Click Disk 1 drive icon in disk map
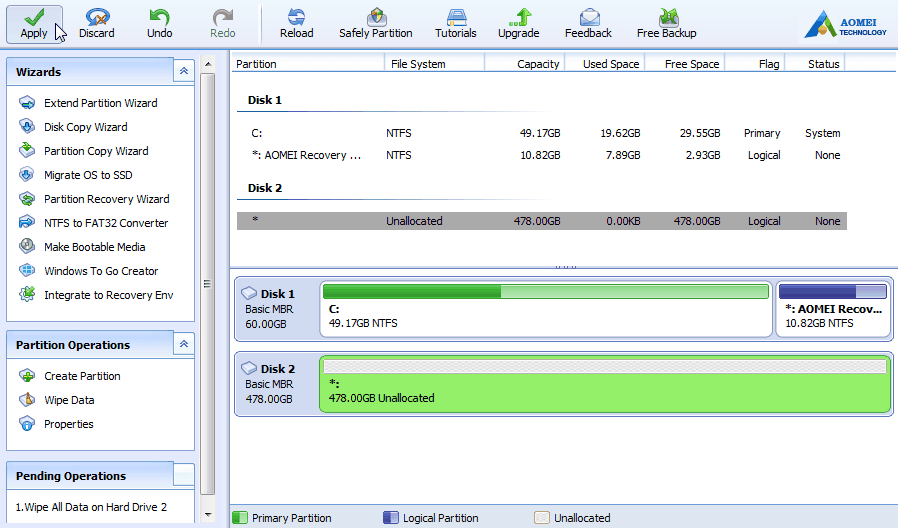Image resolution: width=898 pixels, height=528 pixels. click(x=249, y=293)
